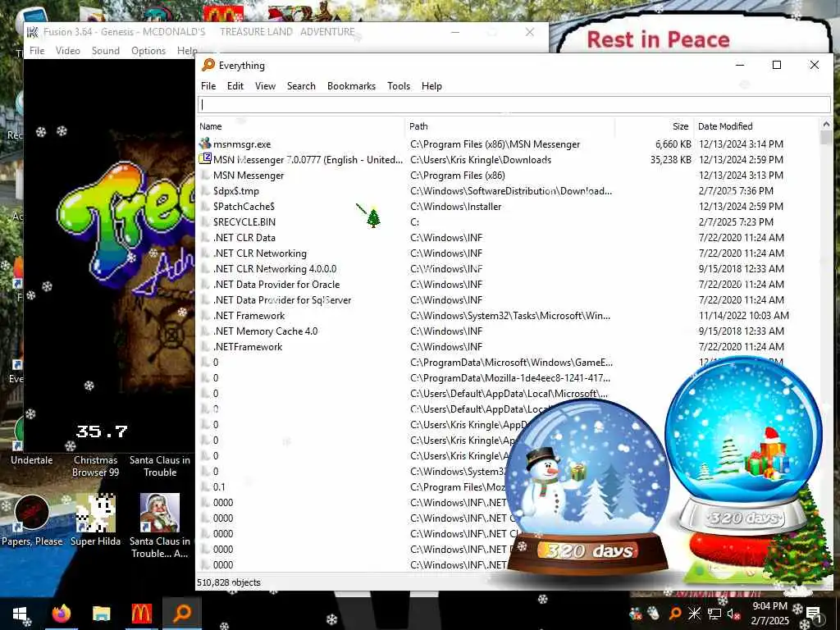Click the 6,660 KB size cell

[x=673, y=144]
